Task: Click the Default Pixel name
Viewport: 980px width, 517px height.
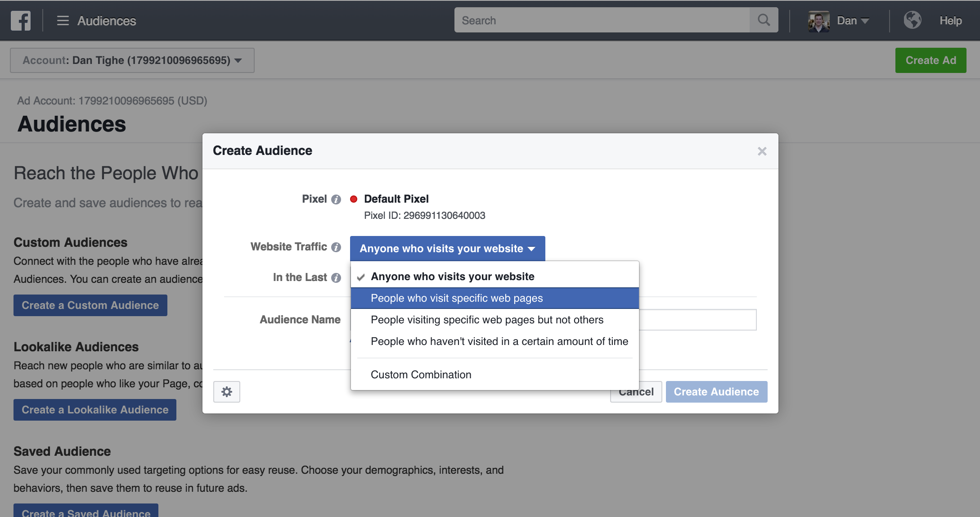Action: [x=396, y=199]
